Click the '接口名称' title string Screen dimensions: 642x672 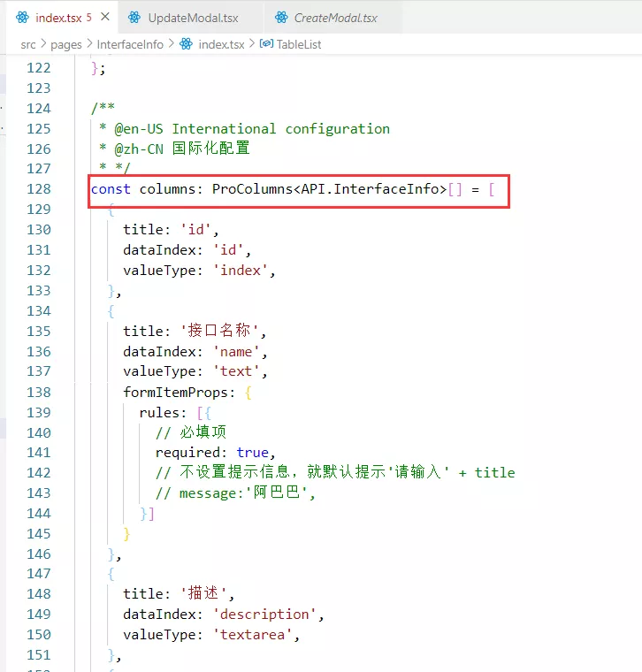pyautogui.click(x=219, y=331)
